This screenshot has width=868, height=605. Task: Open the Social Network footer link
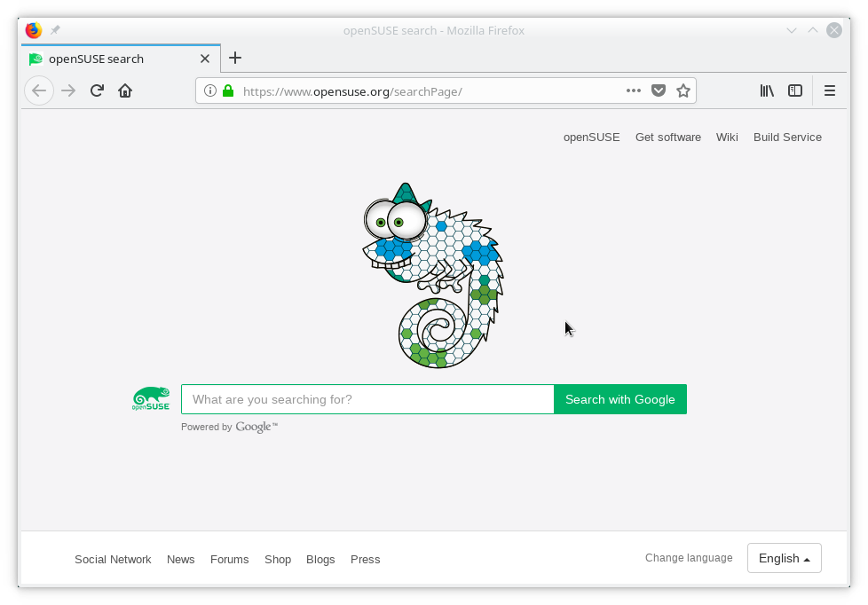[x=113, y=560]
